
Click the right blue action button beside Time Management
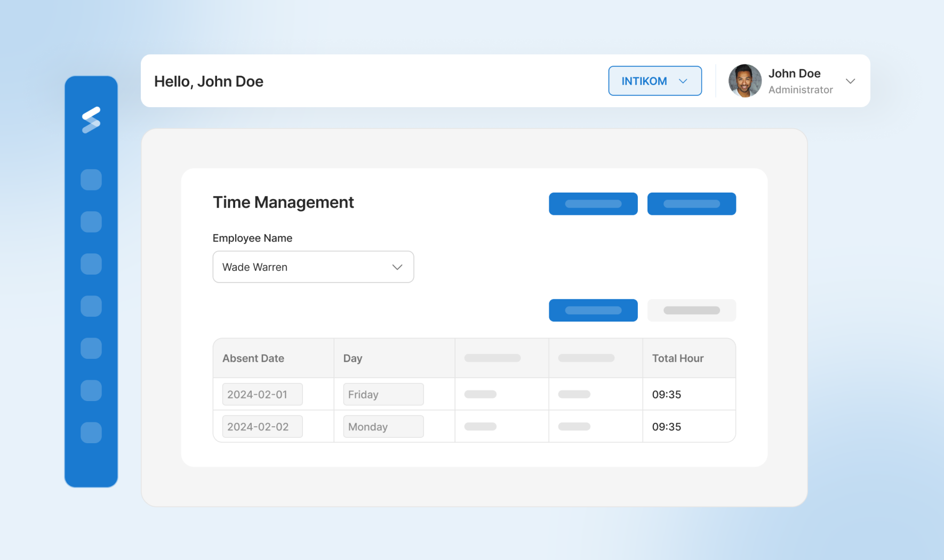click(692, 203)
